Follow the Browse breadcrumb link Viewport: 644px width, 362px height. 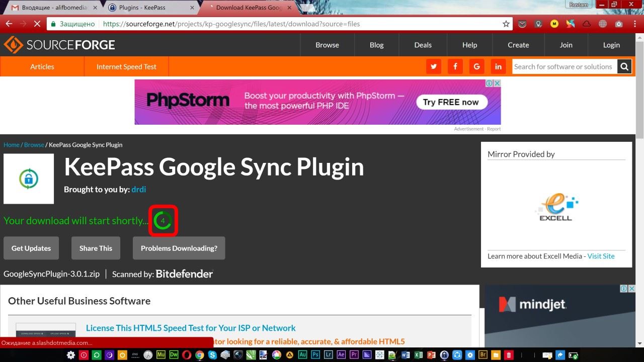pos(34,145)
